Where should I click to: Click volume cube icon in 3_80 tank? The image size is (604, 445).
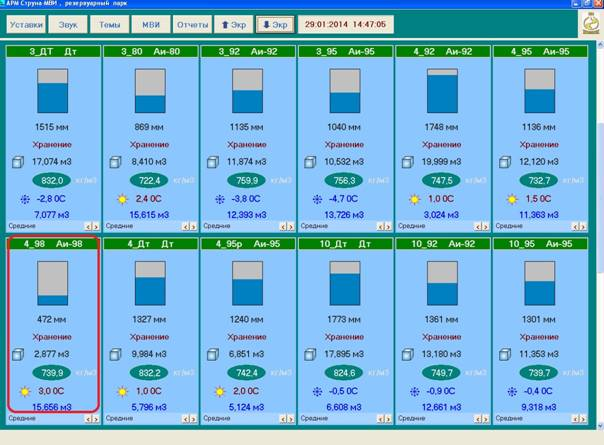(115, 162)
